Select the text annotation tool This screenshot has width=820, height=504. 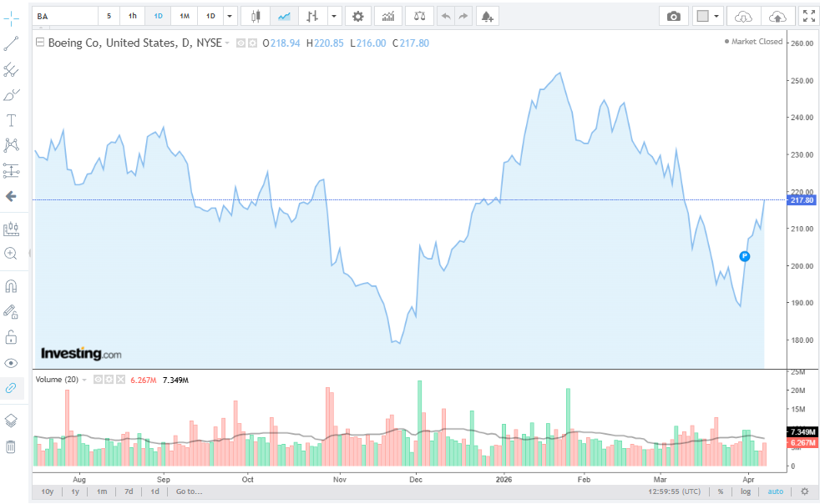(11, 120)
